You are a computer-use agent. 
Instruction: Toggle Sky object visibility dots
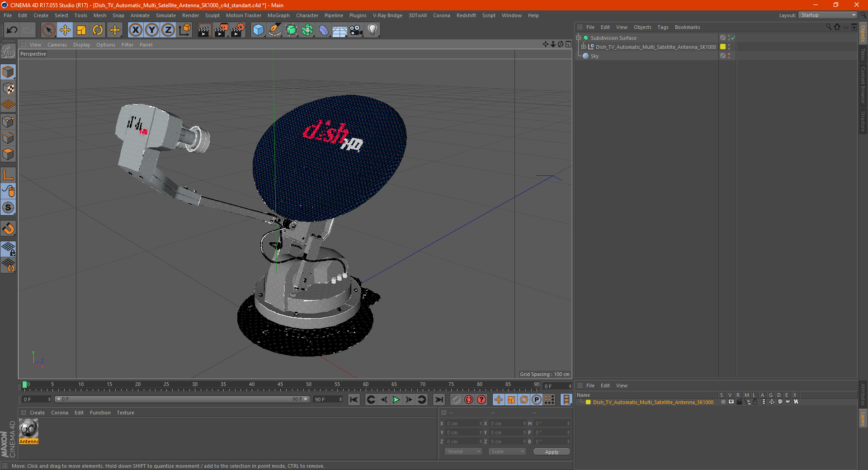(x=729, y=56)
